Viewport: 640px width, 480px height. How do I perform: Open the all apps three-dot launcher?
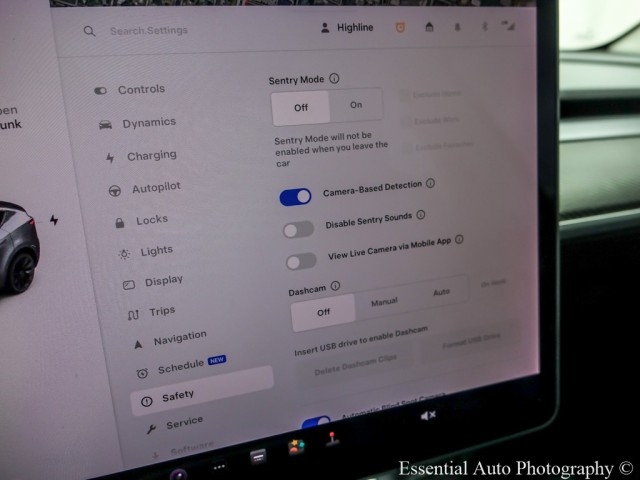click(x=219, y=466)
